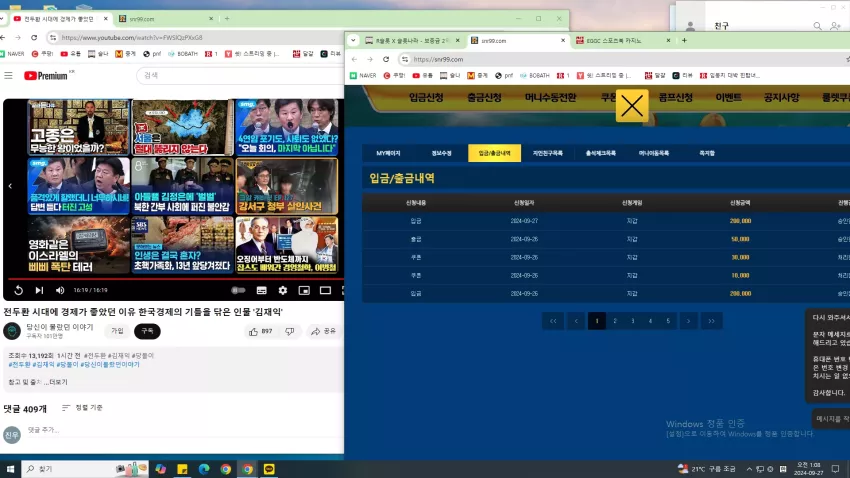The image size is (850, 478).
Task: Open comment sort 정렬 기준 dropdown
Action: tap(82, 408)
